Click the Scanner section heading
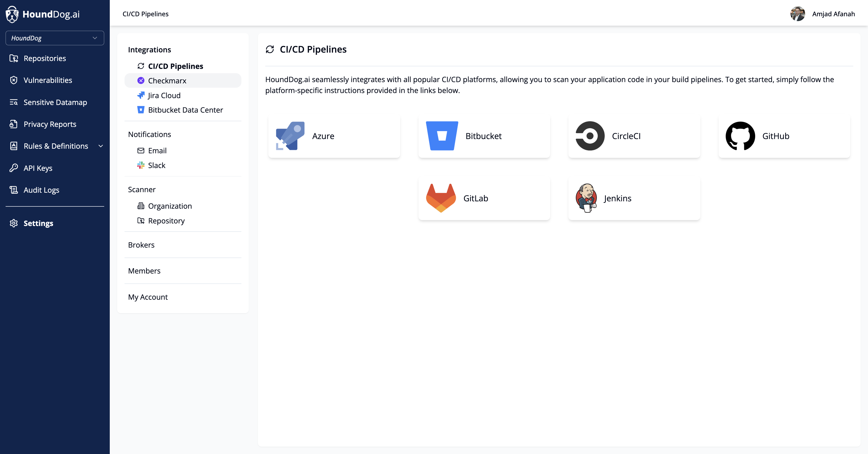 (142, 189)
